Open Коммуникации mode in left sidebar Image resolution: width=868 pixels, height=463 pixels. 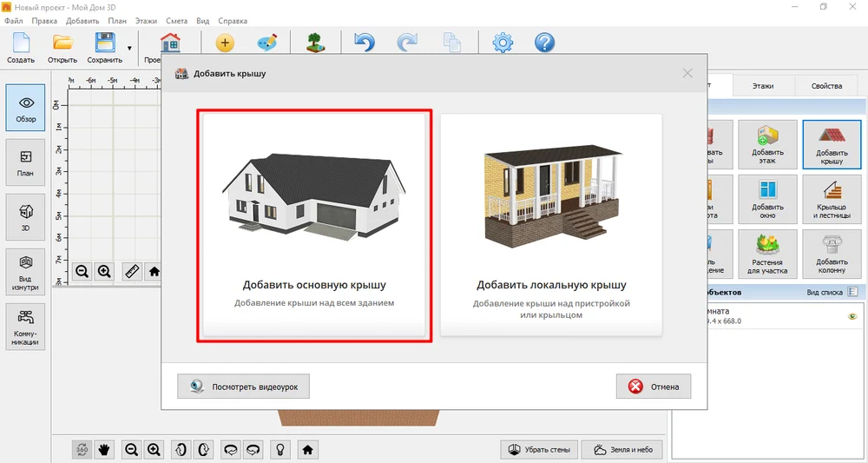click(25, 327)
